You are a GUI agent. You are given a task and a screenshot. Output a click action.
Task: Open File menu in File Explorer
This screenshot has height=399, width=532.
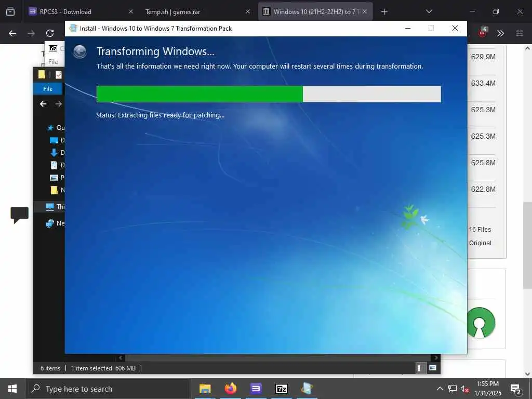(48, 89)
